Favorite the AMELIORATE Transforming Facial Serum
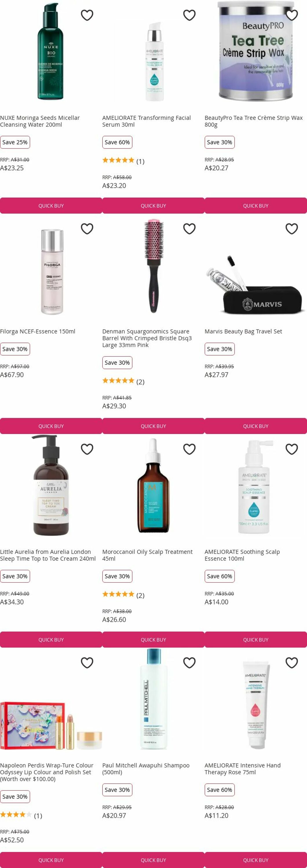307x868 pixels. click(x=189, y=15)
